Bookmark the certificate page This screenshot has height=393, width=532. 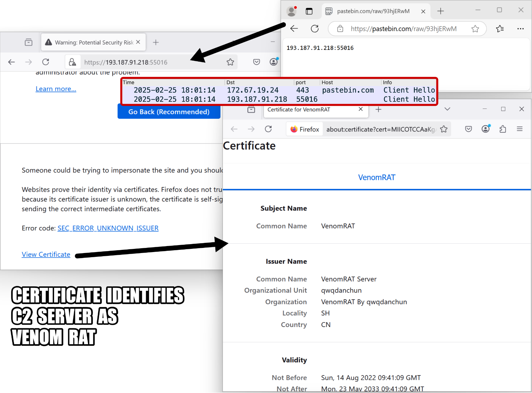(444, 129)
